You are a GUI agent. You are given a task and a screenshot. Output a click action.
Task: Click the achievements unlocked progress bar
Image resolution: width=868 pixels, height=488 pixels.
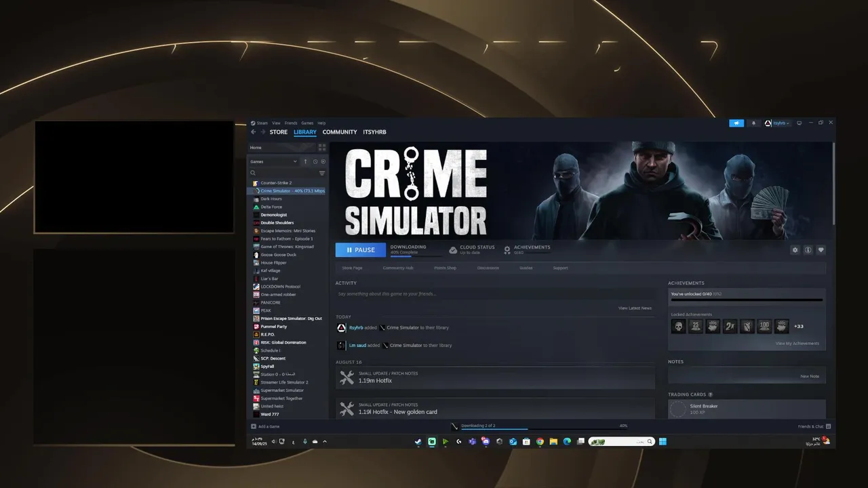coord(747,300)
